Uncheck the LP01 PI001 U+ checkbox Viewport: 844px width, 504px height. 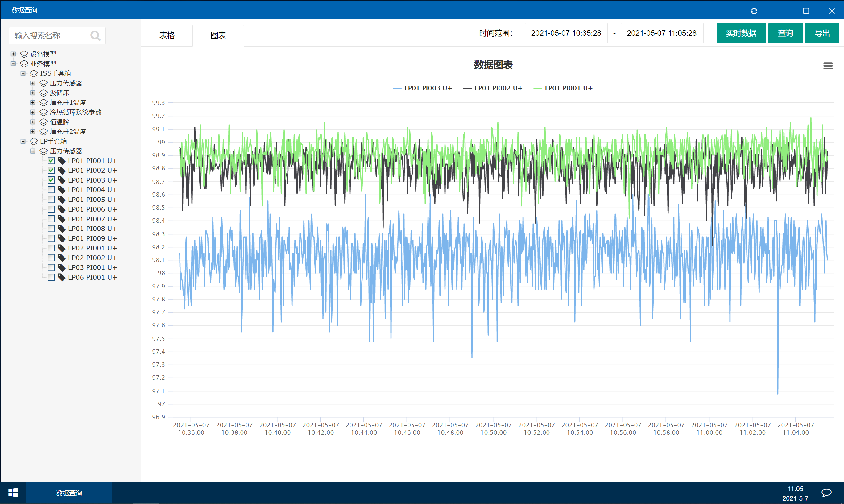tap(51, 161)
